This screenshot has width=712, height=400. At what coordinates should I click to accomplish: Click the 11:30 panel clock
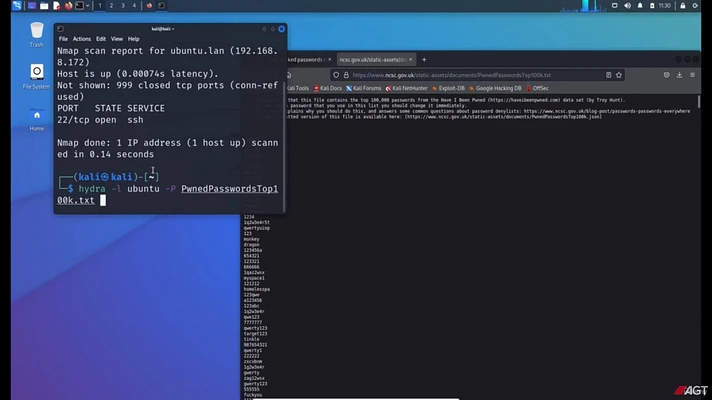pyautogui.click(x=664, y=6)
